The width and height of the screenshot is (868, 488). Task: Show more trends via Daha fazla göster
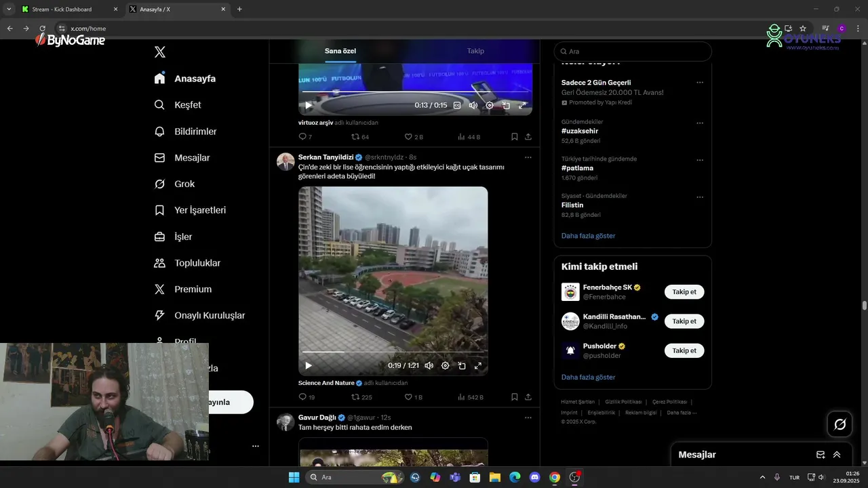[x=589, y=236]
